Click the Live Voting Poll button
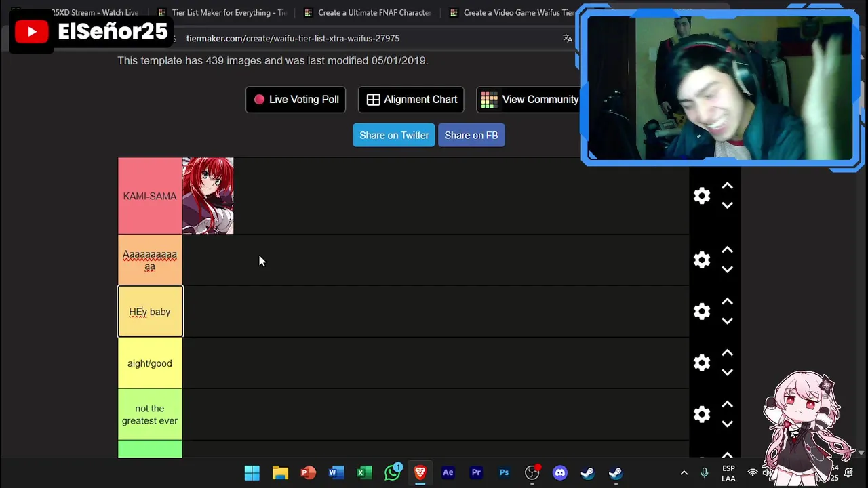 (296, 100)
